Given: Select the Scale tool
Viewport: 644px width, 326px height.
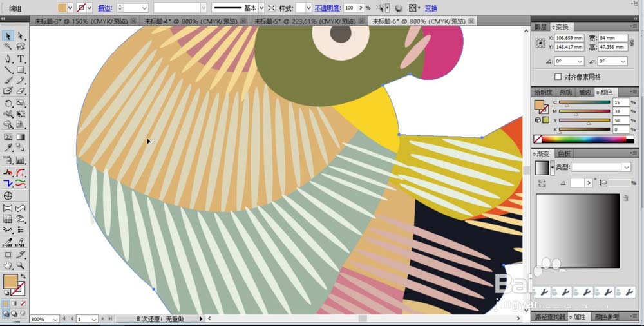Looking at the screenshot, I should pos(21,103).
